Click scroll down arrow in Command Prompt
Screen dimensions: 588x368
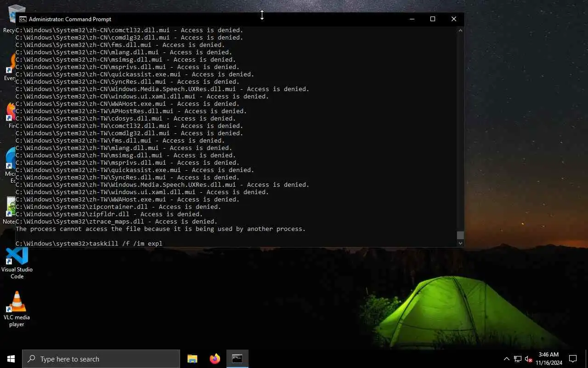[460, 243]
